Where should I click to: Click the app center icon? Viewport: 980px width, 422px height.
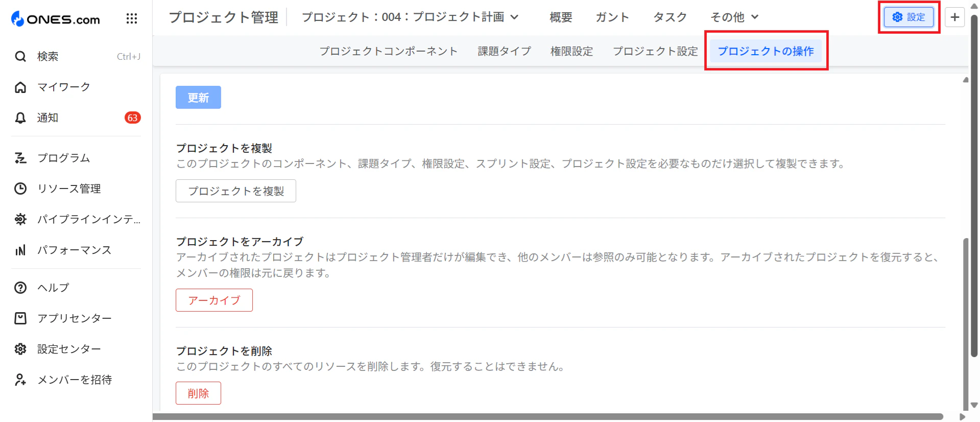point(20,318)
